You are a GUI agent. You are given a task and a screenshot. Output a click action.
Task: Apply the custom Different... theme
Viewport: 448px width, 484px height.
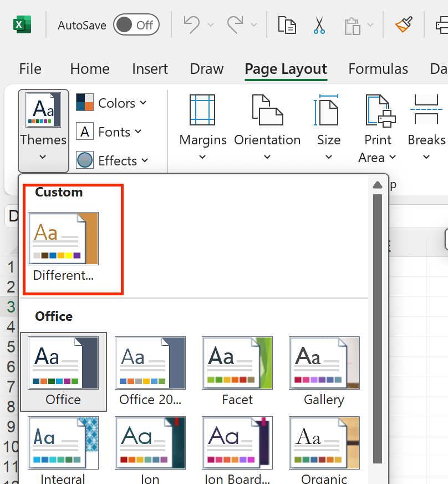[63, 247]
